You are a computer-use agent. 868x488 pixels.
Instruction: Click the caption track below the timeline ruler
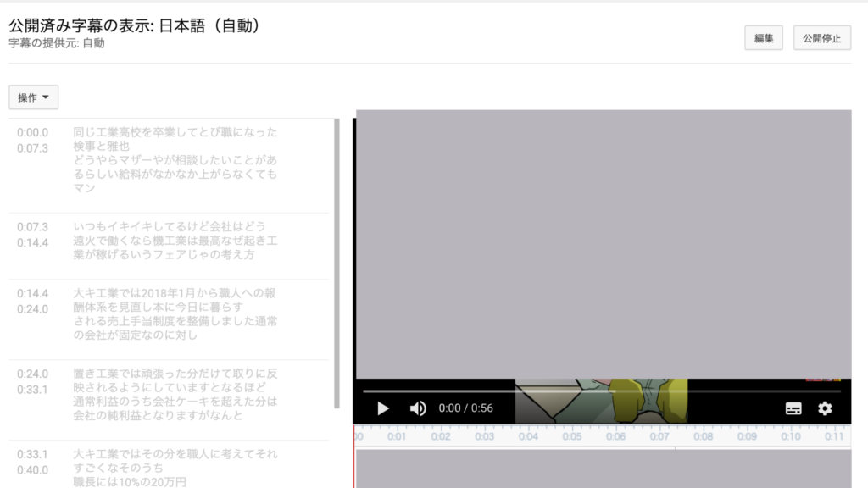(604, 469)
